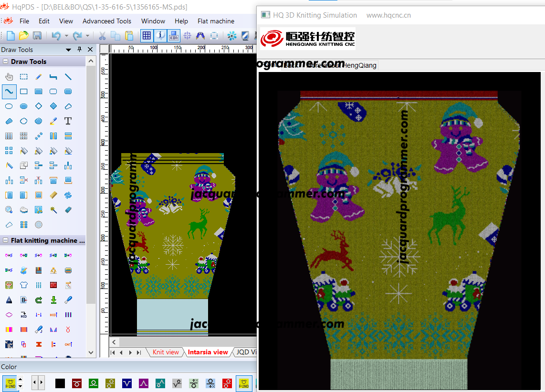Collapse the Draw Tools section
This screenshot has width=545, height=392.
[x=5, y=62]
